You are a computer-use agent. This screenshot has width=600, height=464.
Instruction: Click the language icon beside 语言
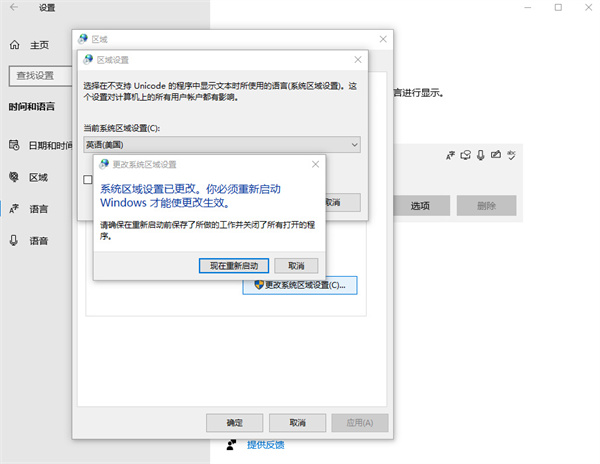point(14,209)
